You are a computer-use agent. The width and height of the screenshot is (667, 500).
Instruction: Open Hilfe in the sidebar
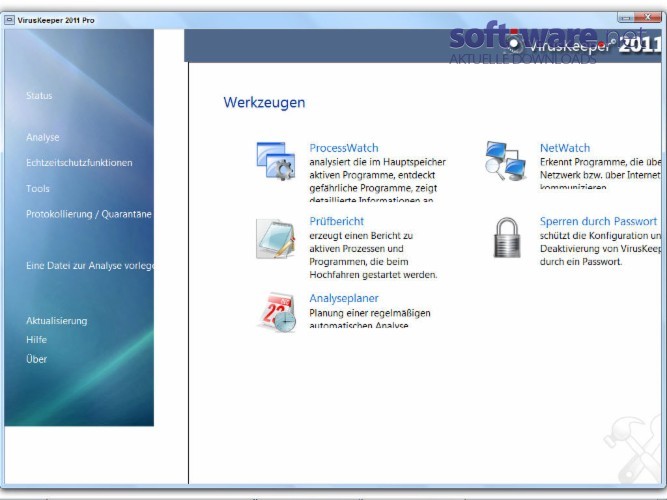click(x=37, y=340)
